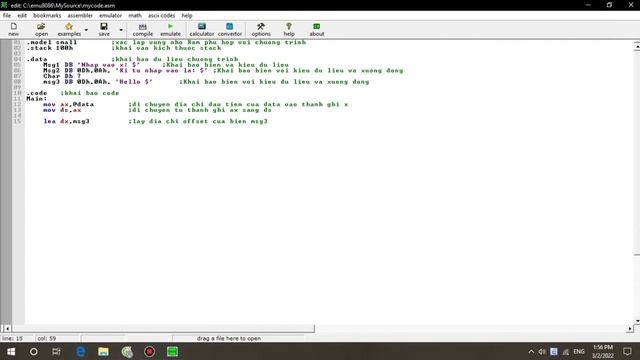Open the calculator tool
Screen dimensions: 640x360
point(202,29)
